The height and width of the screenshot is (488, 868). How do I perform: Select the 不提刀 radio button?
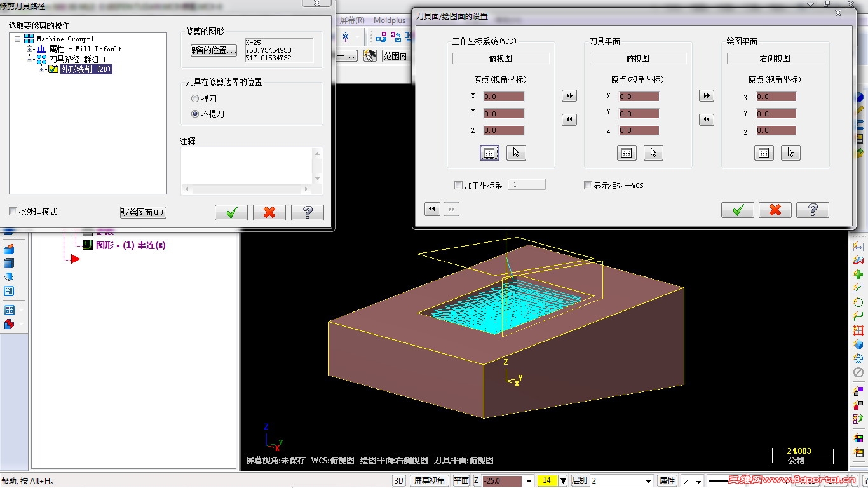point(195,114)
